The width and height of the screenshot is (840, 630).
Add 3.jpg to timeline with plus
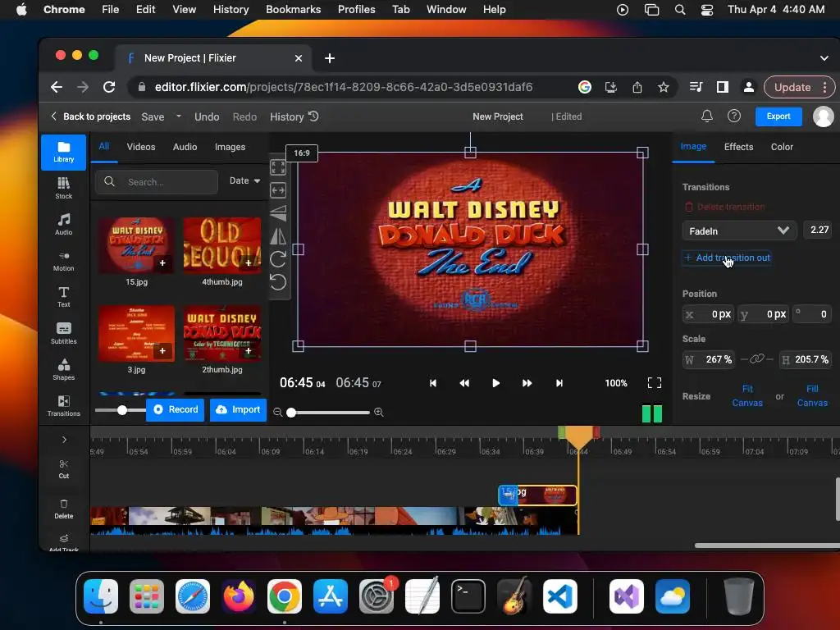pyautogui.click(x=162, y=351)
